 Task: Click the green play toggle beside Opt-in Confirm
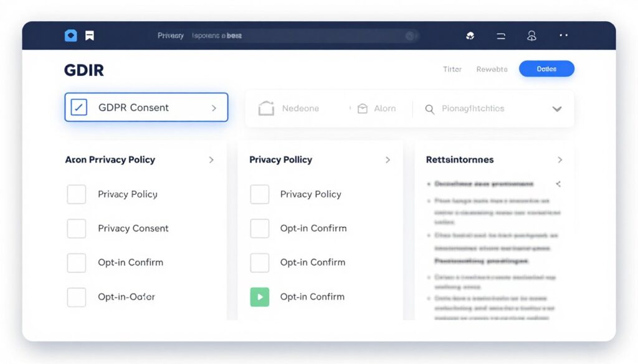coord(260,297)
